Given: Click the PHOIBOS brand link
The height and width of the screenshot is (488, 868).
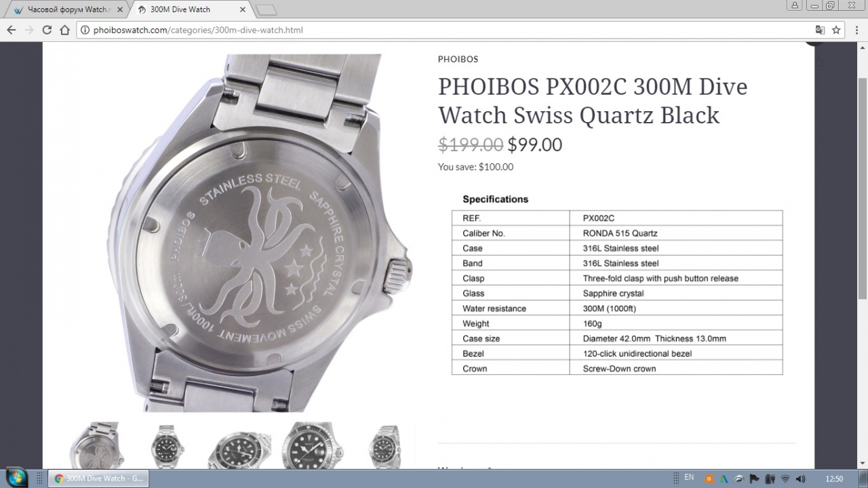Looking at the screenshot, I should (x=458, y=59).
